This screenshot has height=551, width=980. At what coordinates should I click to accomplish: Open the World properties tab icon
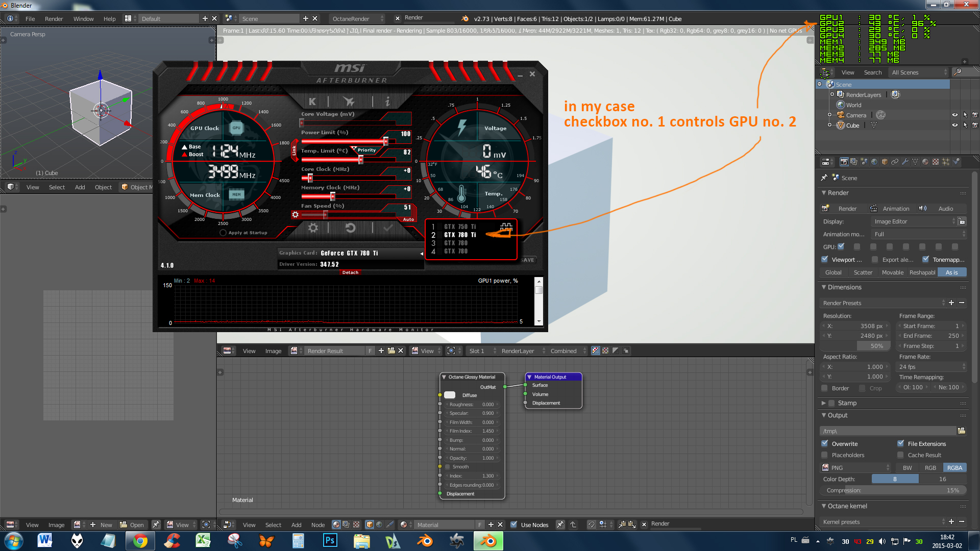pos(874,162)
